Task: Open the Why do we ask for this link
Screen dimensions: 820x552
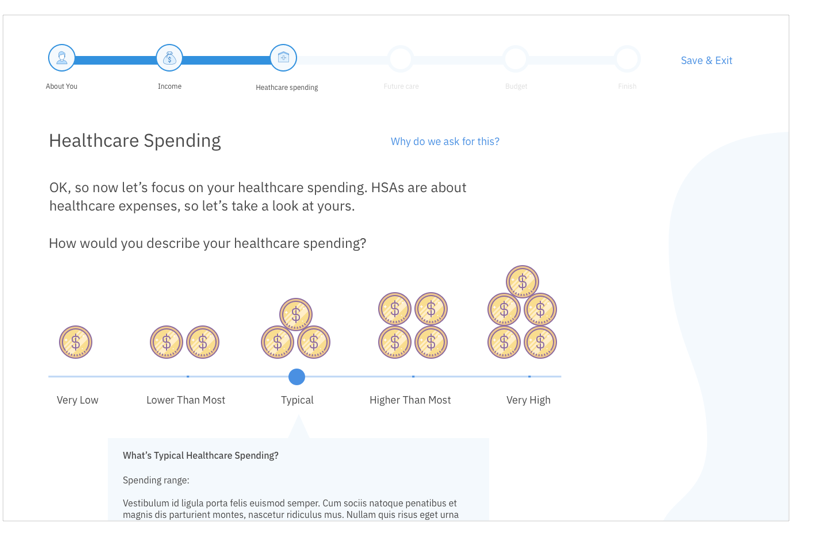Action: 445,141
